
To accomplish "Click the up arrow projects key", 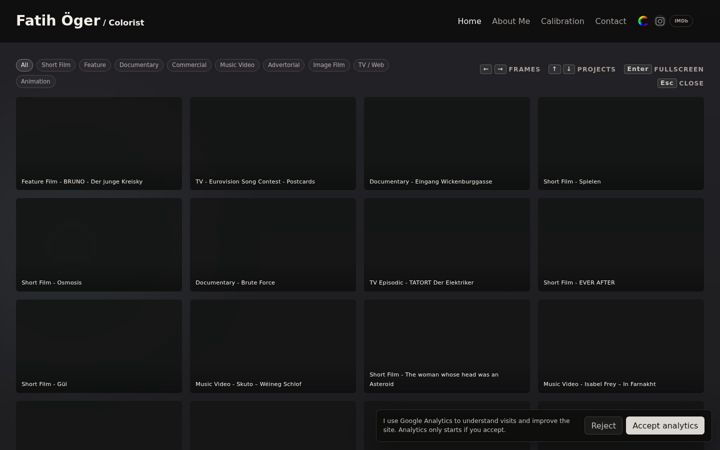I will tap(554, 69).
